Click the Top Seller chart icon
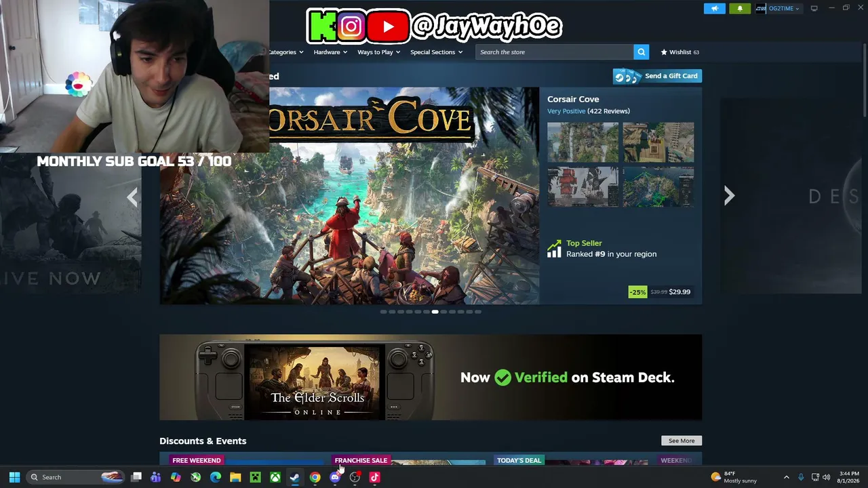This screenshot has width=868, height=488. [554, 249]
